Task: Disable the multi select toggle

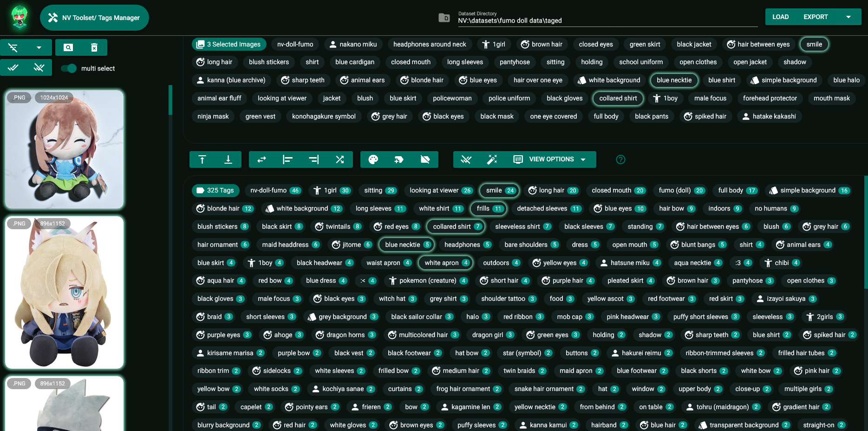Action: (x=68, y=68)
